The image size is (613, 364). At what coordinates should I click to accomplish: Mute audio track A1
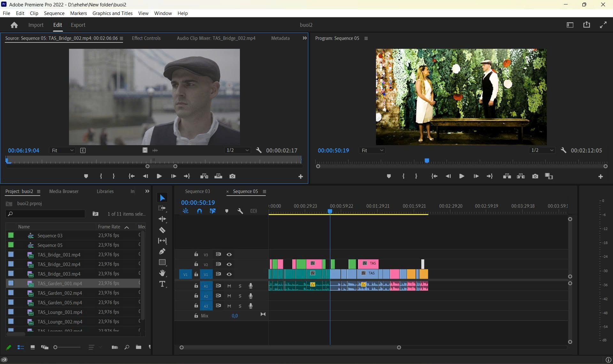click(x=229, y=286)
